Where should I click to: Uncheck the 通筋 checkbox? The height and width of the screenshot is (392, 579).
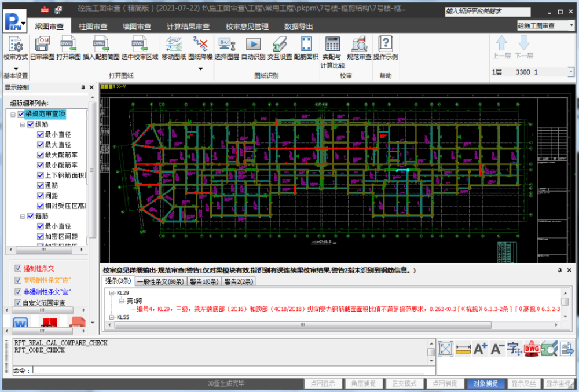(41, 186)
